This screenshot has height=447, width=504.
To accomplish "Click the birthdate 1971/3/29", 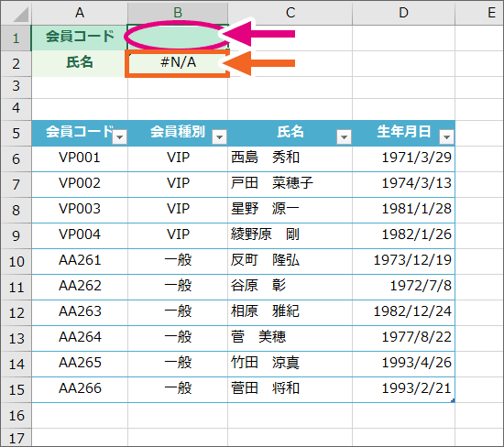I will tap(417, 158).
